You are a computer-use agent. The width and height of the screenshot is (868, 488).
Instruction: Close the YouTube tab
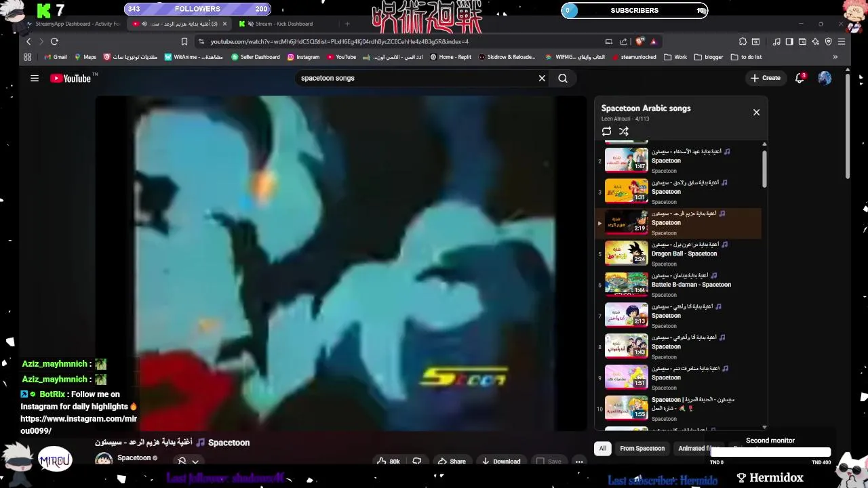pyautogui.click(x=224, y=24)
